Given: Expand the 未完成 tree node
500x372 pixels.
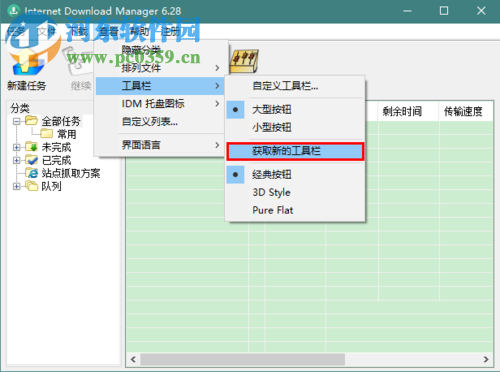Looking at the screenshot, I should tap(16, 147).
